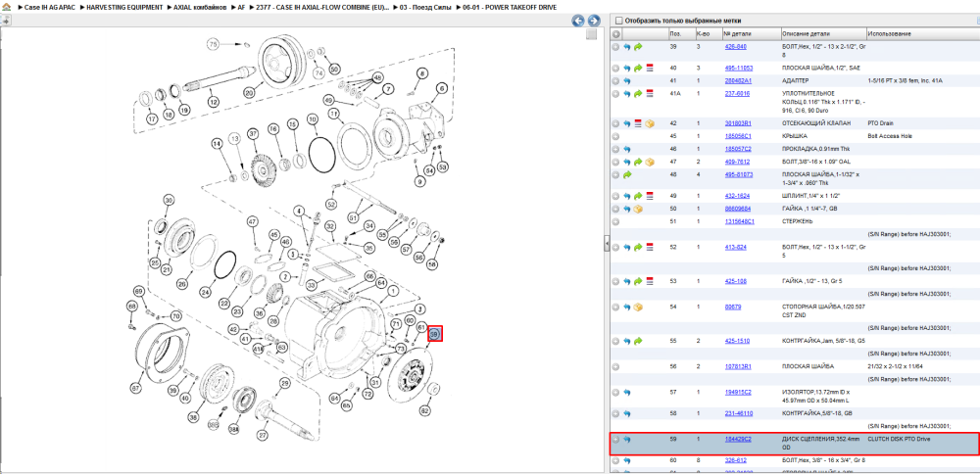Viewport: 980px width, 474px height.
Task: Toggle selection circle for position 45 row
Action: click(616, 136)
